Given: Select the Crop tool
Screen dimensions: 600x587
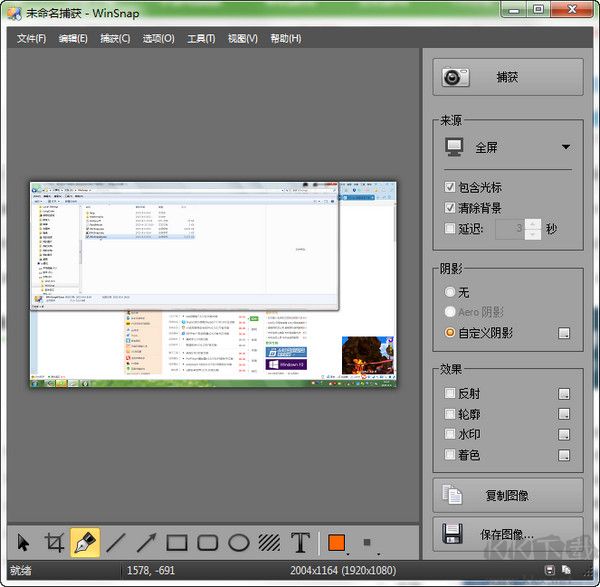Looking at the screenshot, I should point(55,543).
